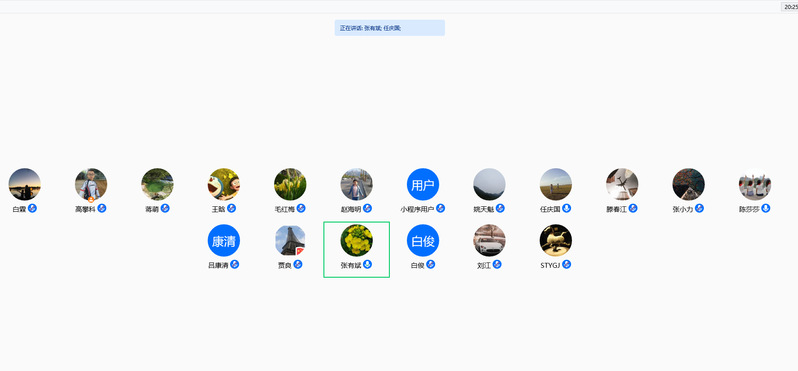
Task: Click the muted mic icon next to 刘江
Action: (497, 264)
